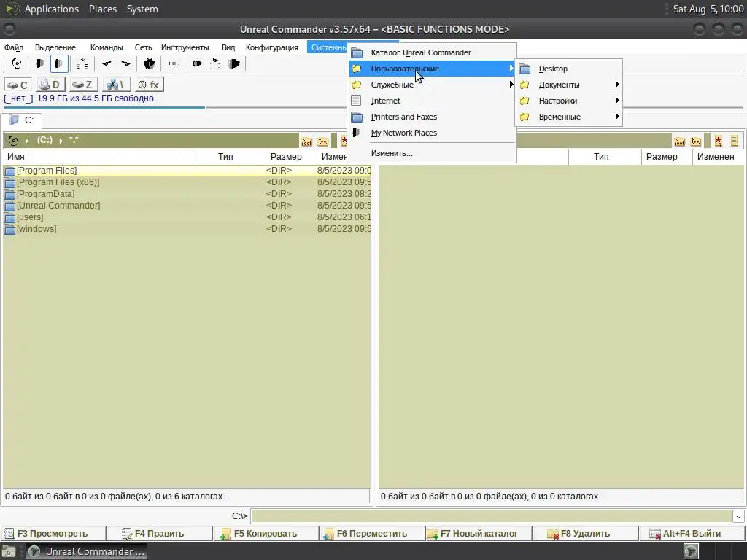This screenshot has width=747, height=560.
Task: Click the black bullet-shaped toolbar icon pointing right
Action: (197, 63)
